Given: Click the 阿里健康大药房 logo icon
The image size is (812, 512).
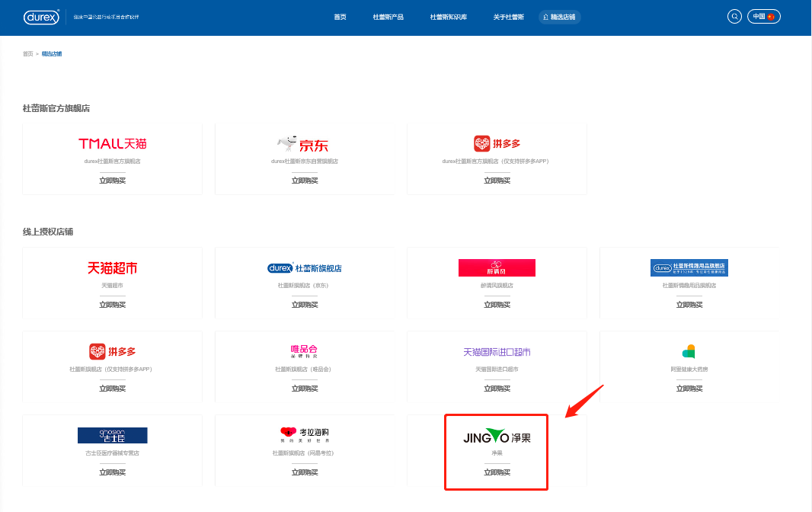Looking at the screenshot, I should [689, 351].
